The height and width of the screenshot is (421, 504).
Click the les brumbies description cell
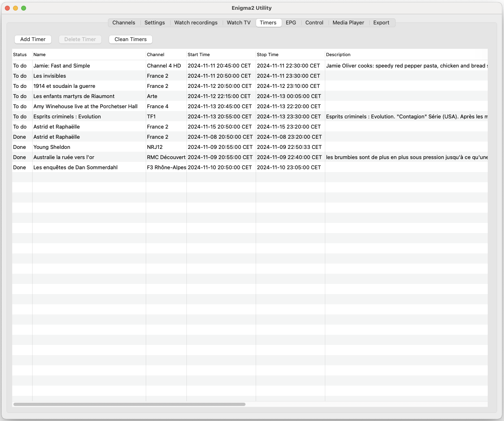(x=406, y=157)
